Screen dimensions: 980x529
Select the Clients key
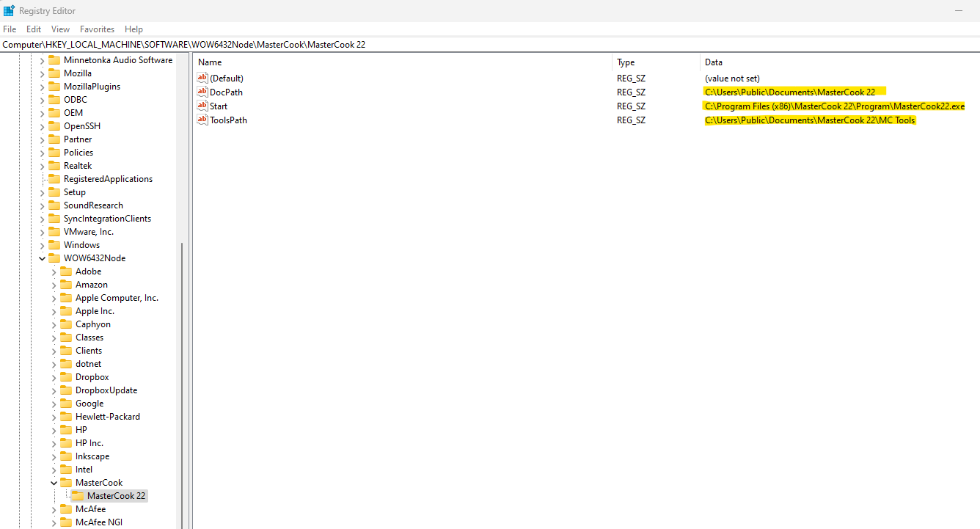[89, 351]
